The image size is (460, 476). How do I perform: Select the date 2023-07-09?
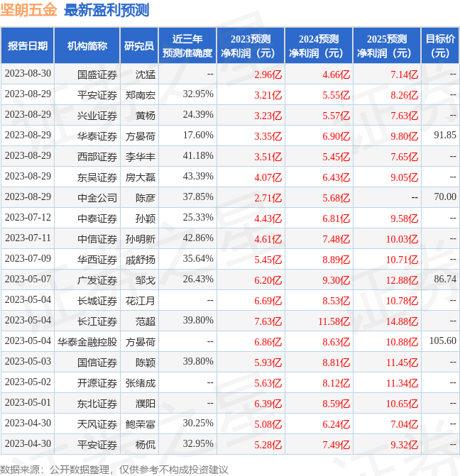click(28, 258)
